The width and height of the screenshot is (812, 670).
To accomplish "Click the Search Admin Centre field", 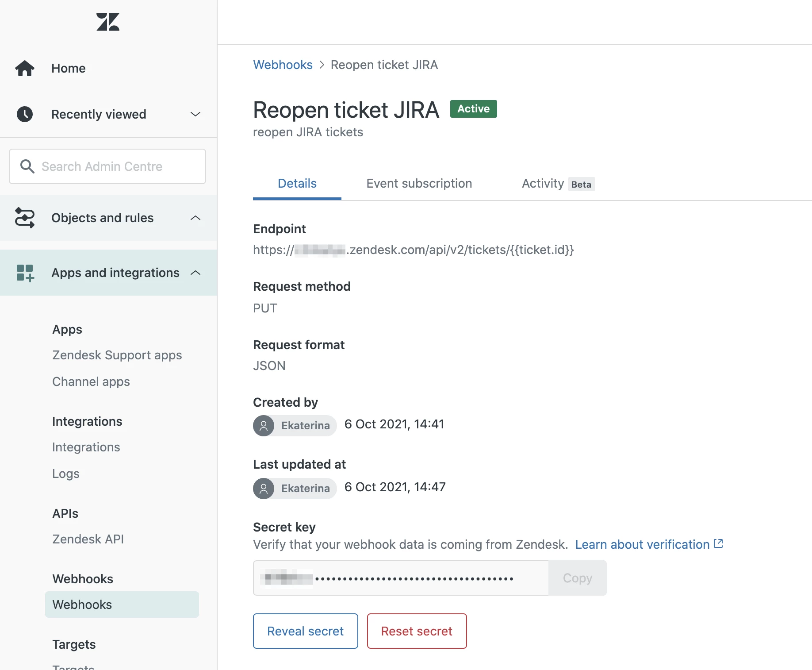I will click(107, 166).
